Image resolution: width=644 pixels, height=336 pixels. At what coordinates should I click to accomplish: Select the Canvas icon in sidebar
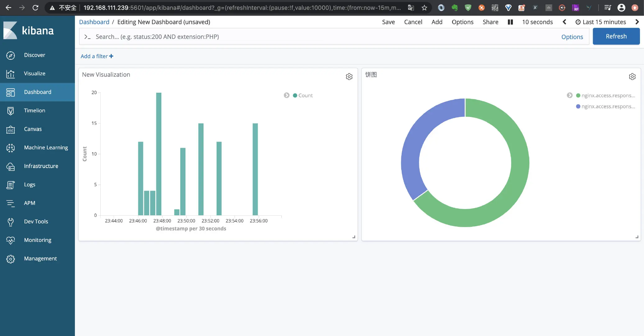11,129
